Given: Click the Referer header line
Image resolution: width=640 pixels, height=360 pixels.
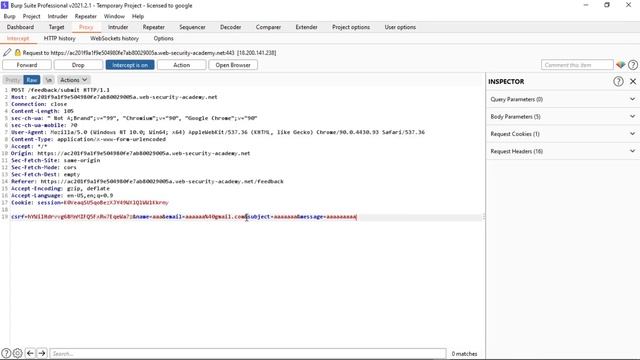Looking at the screenshot, I should (x=147, y=181).
